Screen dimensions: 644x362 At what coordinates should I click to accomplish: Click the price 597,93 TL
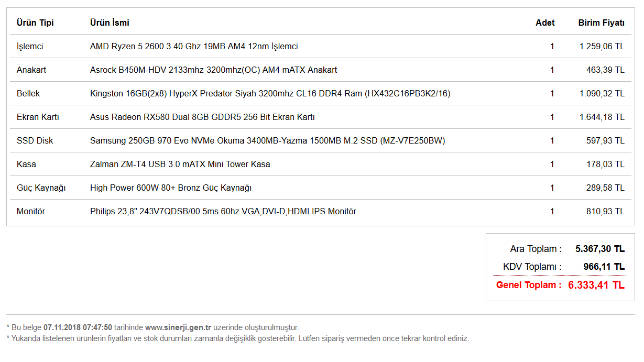pyautogui.click(x=605, y=140)
